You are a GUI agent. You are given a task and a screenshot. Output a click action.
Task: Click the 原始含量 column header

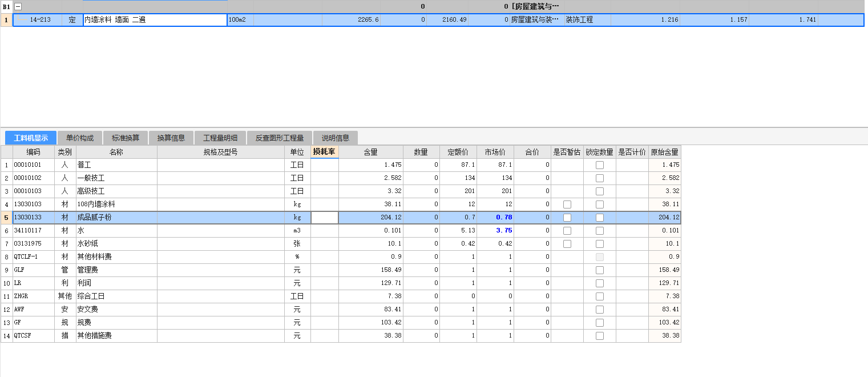pos(665,152)
